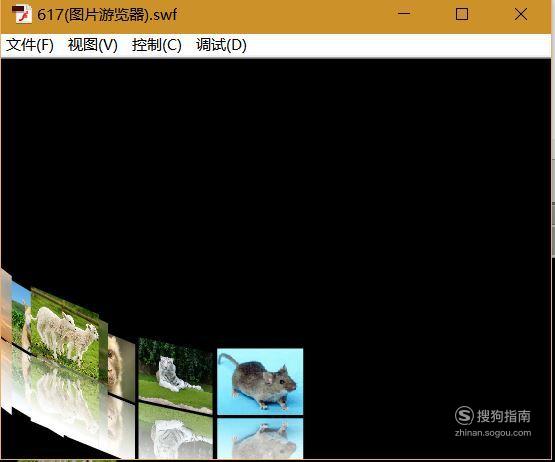The height and width of the screenshot is (462, 555).
Task: Click the Flash player title bar icon
Action: coord(21,15)
